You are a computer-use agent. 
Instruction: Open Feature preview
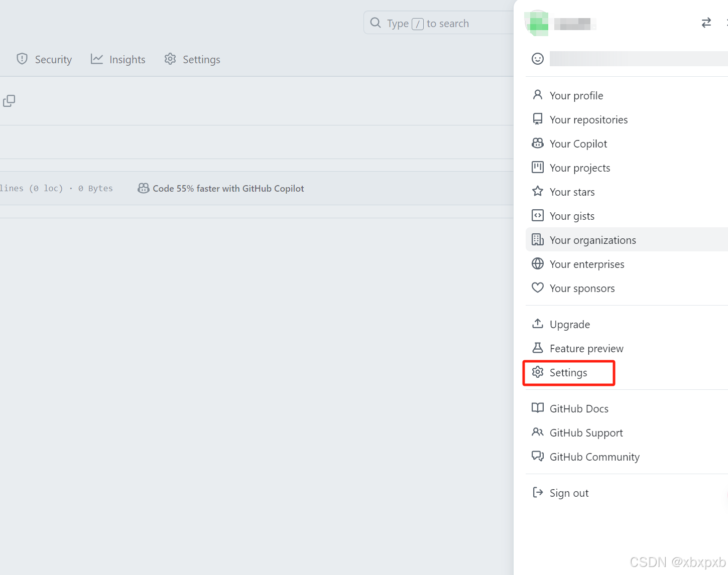[627, 348]
